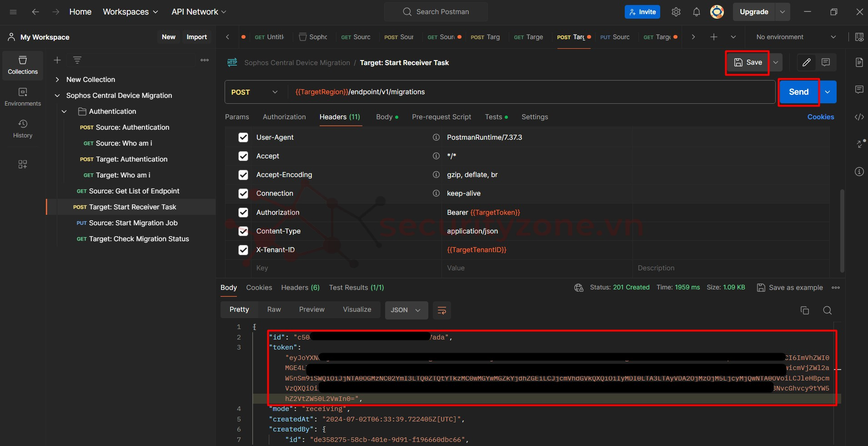This screenshot has height=446, width=868.
Task: Open notifications bell icon
Action: tap(696, 12)
